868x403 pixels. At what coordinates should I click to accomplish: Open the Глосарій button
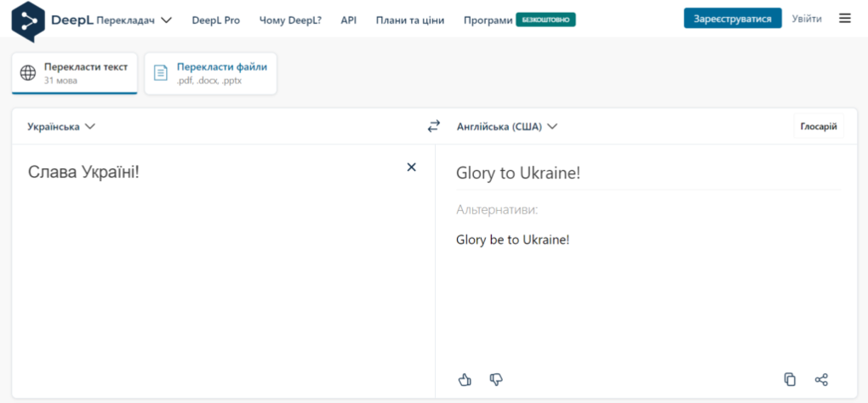coord(818,127)
